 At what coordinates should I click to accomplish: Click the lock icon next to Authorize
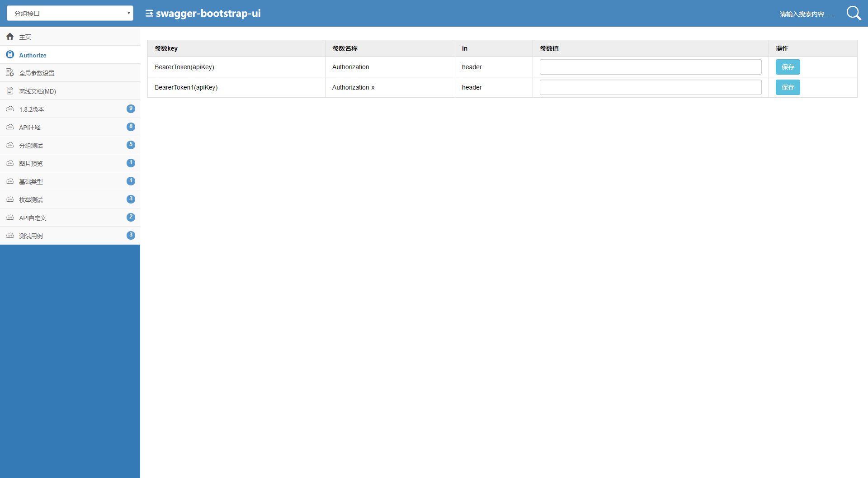(10, 55)
